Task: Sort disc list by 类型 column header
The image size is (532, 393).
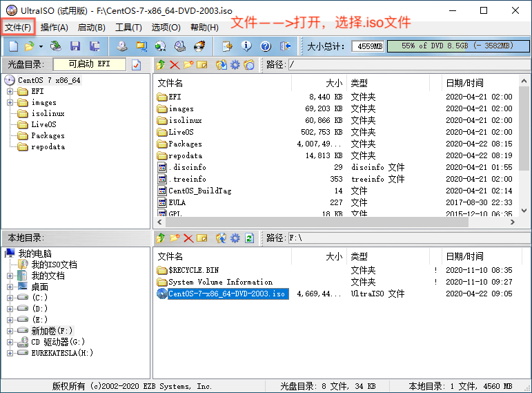Action: pyautogui.click(x=359, y=83)
